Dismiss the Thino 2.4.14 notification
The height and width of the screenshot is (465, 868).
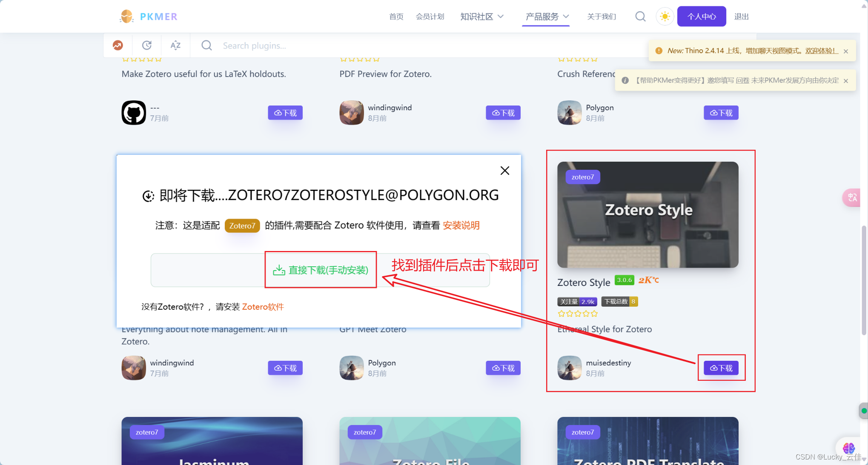click(846, 51)
